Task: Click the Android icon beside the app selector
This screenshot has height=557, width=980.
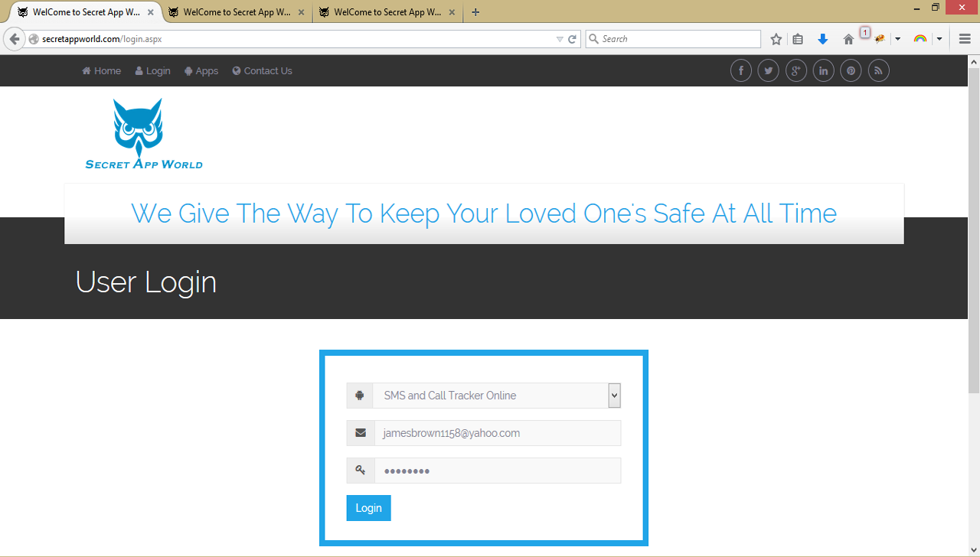Action: pyautogui.click(x=360, y=396)
